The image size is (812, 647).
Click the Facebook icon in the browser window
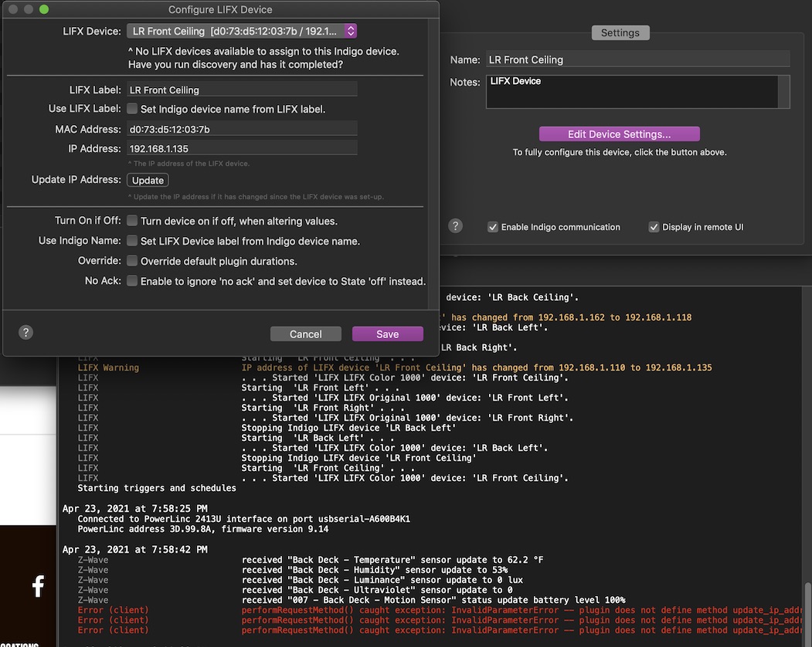pyautogui.click(x=38, y=586)
